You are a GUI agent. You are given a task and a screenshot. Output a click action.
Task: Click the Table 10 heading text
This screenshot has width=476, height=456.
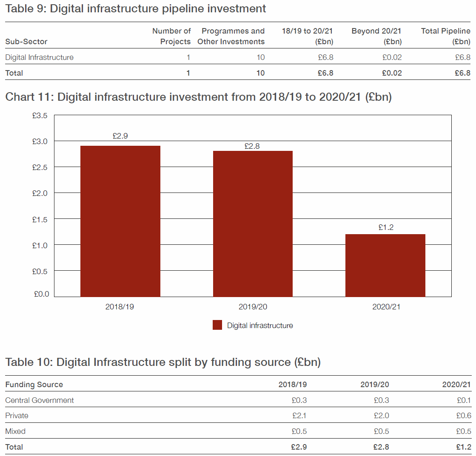(x=163, y=362)
